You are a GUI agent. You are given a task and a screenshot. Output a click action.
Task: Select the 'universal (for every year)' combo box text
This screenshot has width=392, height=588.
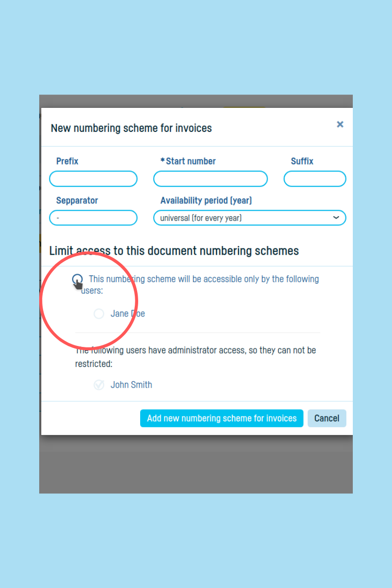[x=201, y=218]
